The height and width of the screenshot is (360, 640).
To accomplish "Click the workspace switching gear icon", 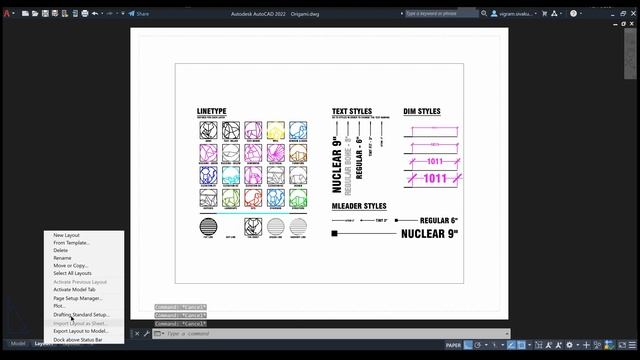I will 569,345.
